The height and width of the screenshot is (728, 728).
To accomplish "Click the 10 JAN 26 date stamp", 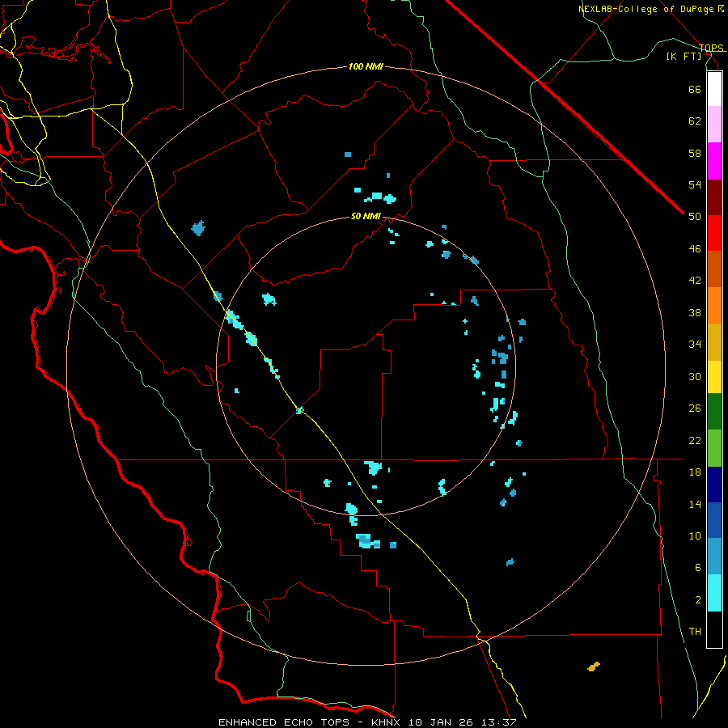I will pos(440,722).
